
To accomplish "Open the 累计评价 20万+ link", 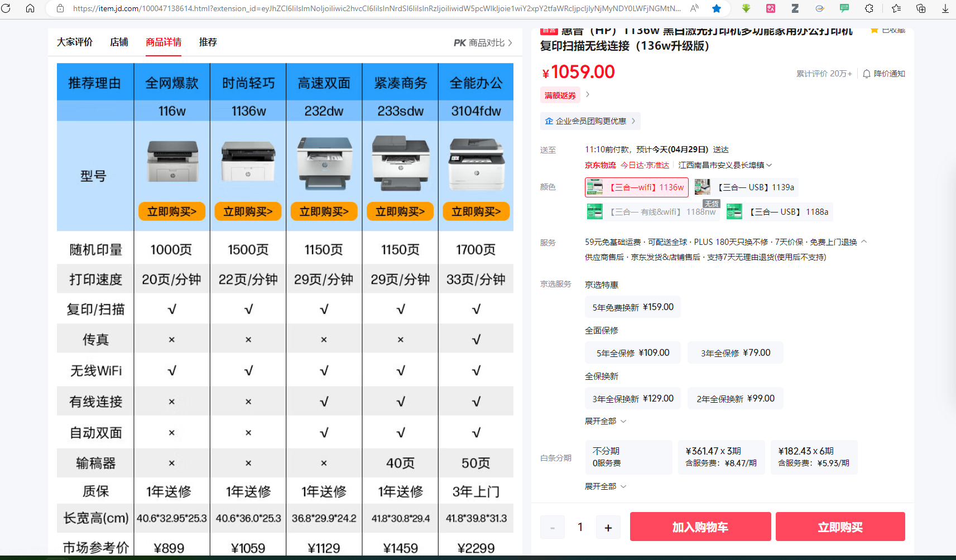I will [824, 74].
